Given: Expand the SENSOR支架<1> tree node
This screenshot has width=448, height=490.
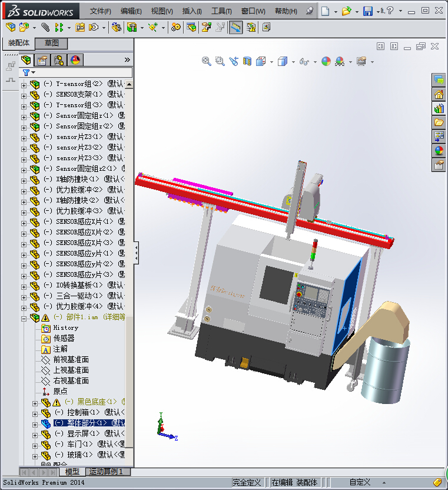Looking at the screenshot, I should coord(24,96).
